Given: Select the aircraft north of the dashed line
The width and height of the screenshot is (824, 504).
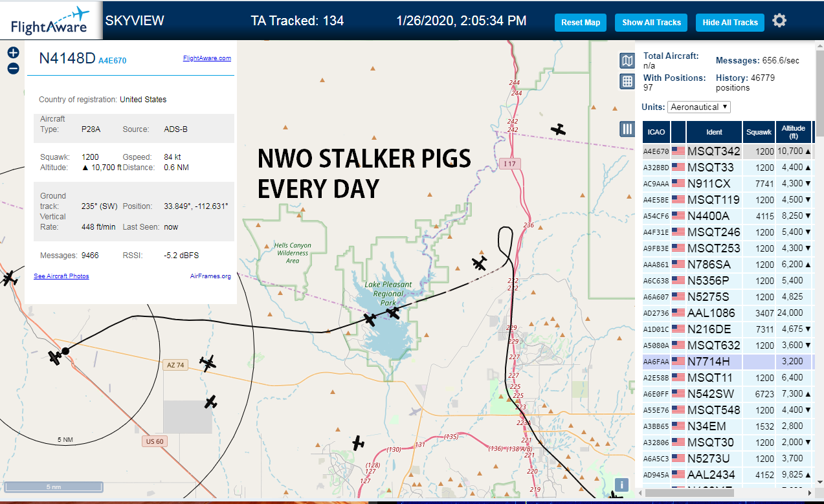Looking at the screenshot, I should (559, 129).
